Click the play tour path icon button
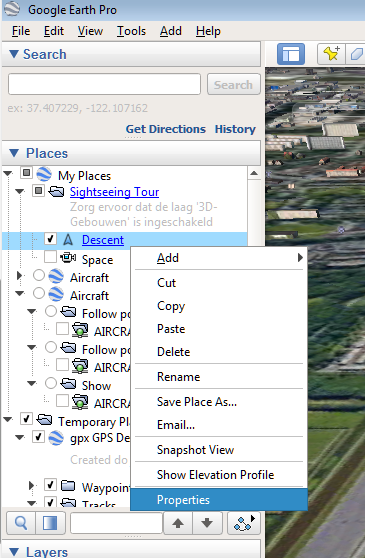The image size is (365, 558). 244,523
